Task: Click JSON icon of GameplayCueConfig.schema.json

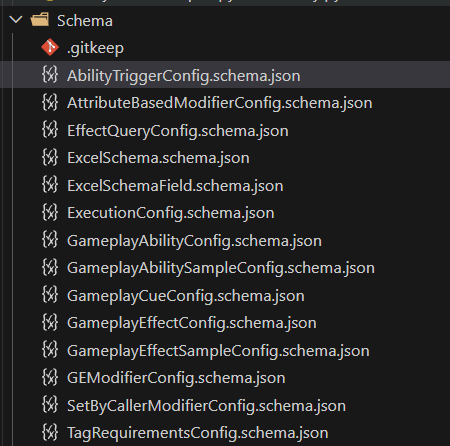Action: pos(50,294)
